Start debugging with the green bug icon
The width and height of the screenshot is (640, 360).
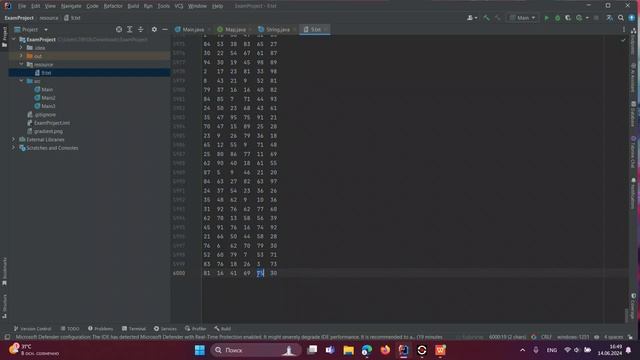(557, 18)
